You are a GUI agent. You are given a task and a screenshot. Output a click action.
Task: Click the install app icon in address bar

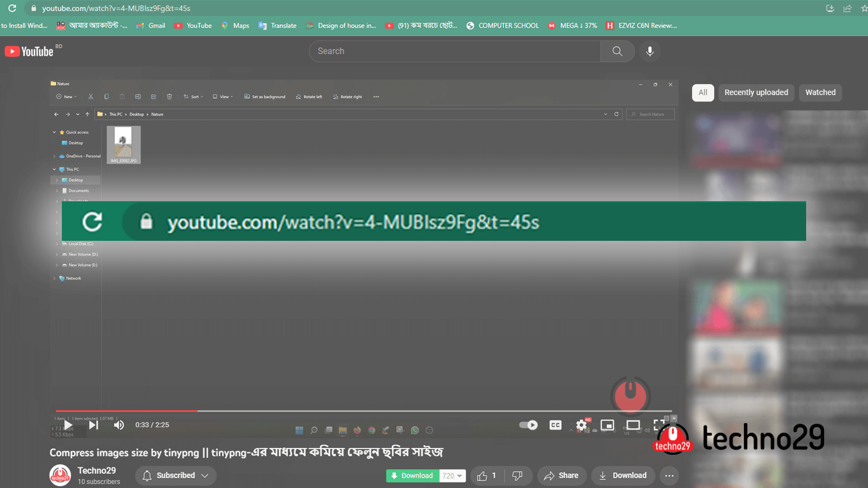[x=830, y=8]
